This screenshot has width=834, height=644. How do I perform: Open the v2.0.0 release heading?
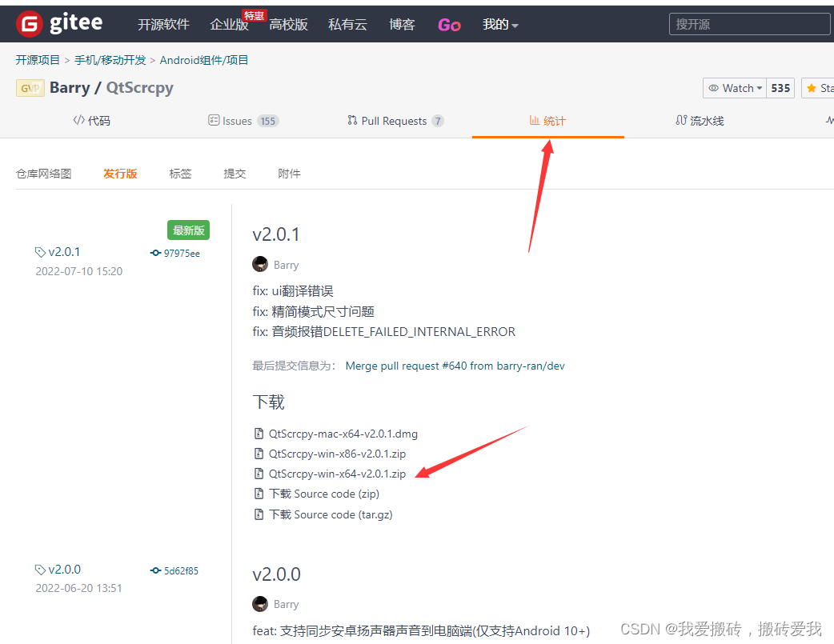[x=277, y=574]
